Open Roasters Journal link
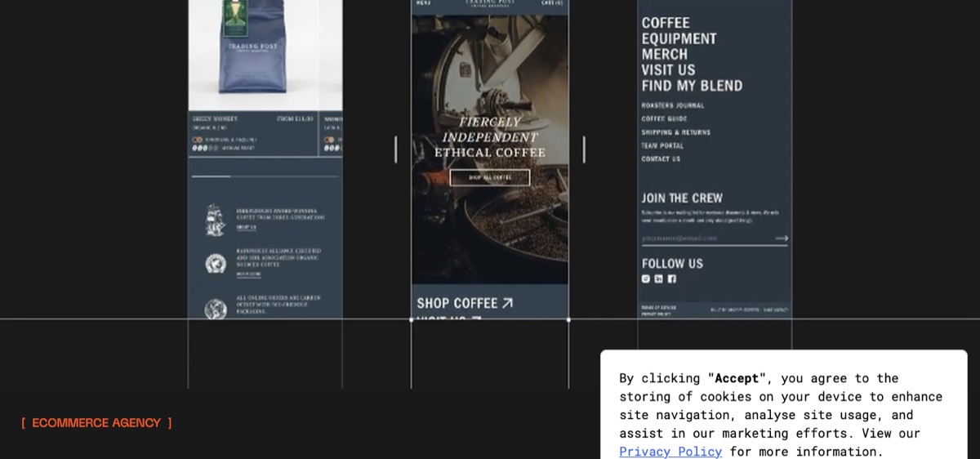 coord(672,105)
